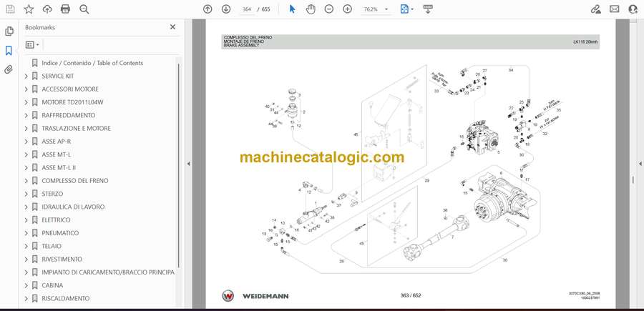Open the PNEUMATICO bookmark
Viewport: 644px width, 311px height.
point(60,233)
